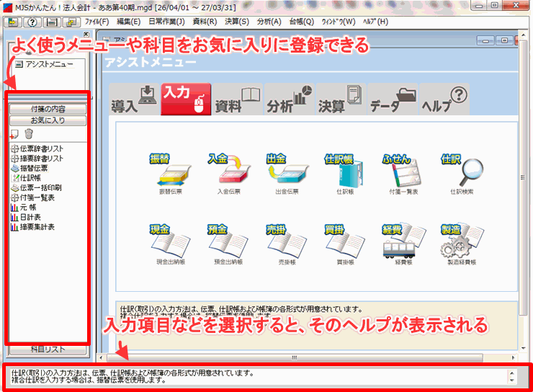Select 日計表 in favorites list
This screenshot has width=533, height=392.
click(26, 217)
